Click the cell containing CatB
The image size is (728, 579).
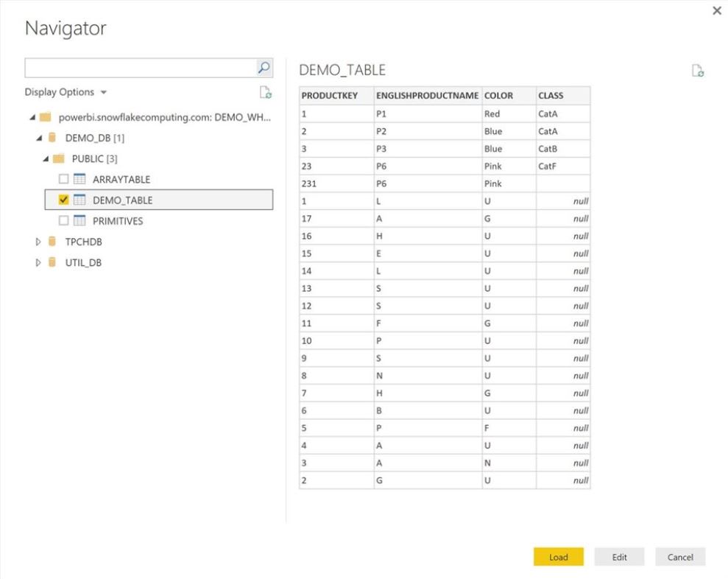point(563,149)
